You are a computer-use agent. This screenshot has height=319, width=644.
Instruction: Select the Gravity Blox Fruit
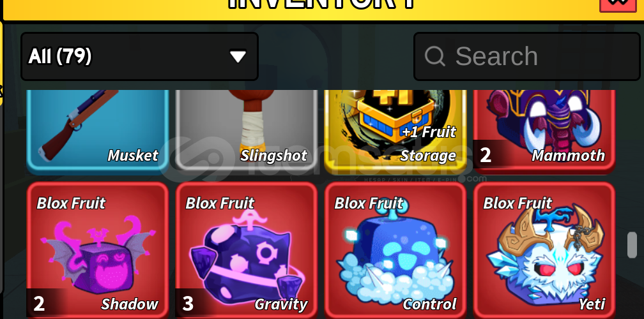[247, 251]
